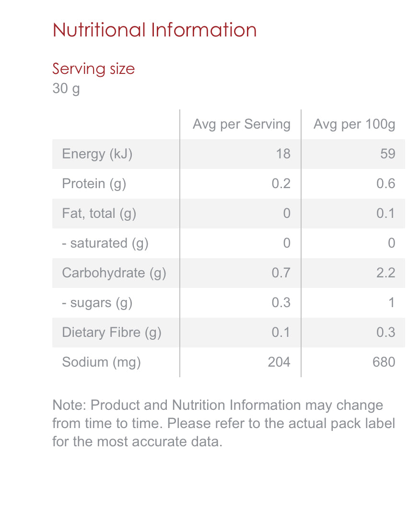The image size is (420, 513).
Task: Click the 30 g serving size value
Action: [66, 89]
